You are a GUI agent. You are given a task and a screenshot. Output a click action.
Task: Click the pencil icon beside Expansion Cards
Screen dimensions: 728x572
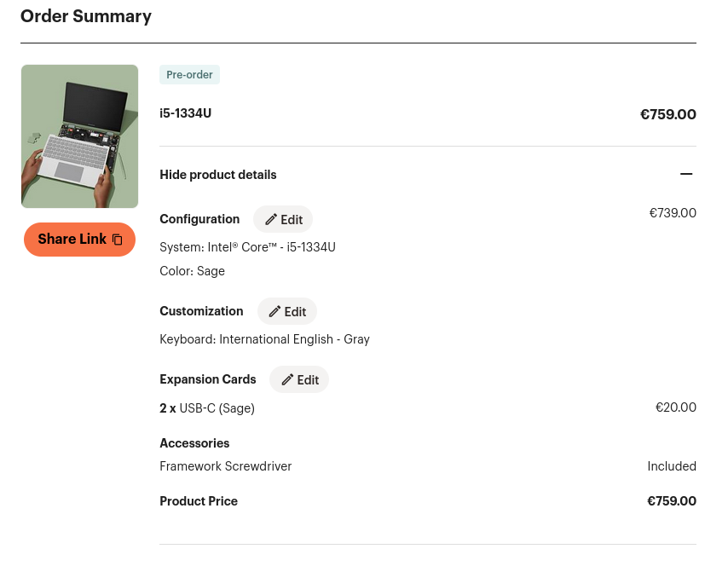287,380
